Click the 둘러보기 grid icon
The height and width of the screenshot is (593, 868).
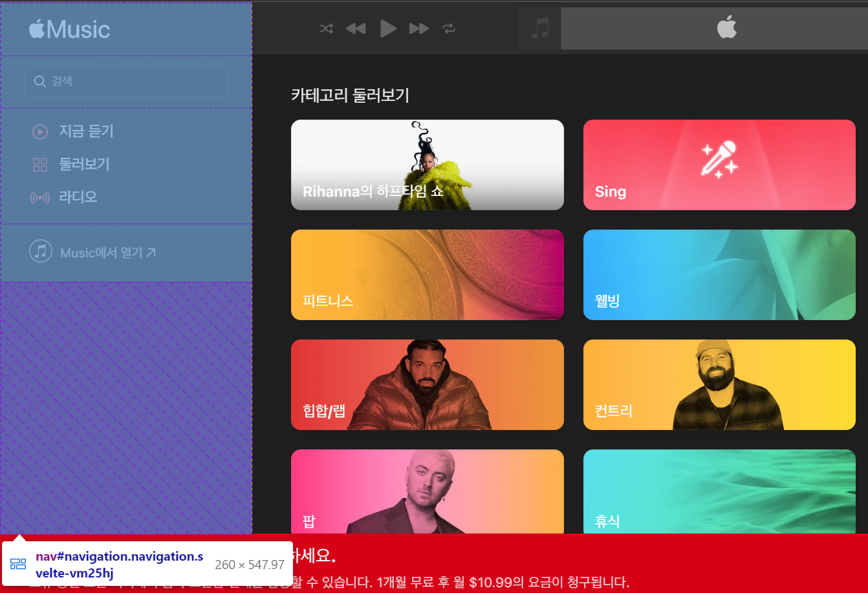coord(40,165)
